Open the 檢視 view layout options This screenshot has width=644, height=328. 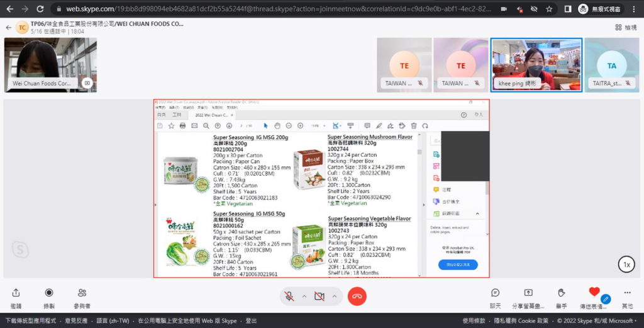[626, 28]
